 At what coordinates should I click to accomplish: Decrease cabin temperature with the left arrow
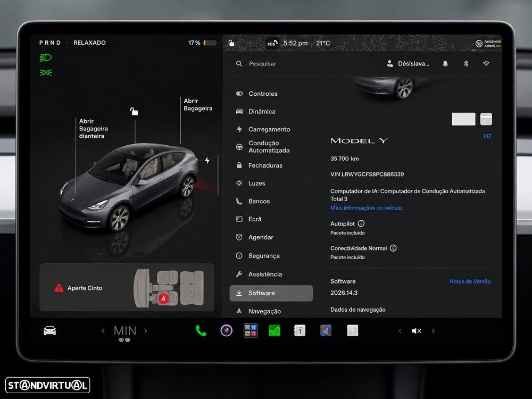point(103,331)
